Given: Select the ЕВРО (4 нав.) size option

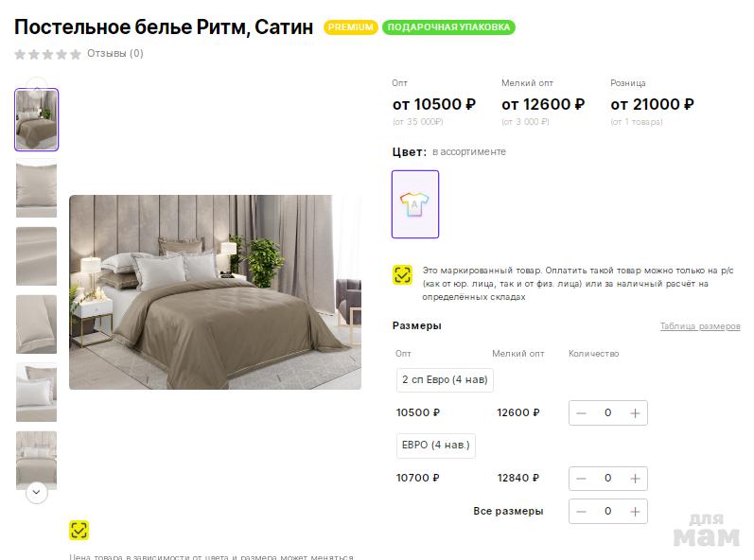Looking at the screenshot, I should point(436,446).
